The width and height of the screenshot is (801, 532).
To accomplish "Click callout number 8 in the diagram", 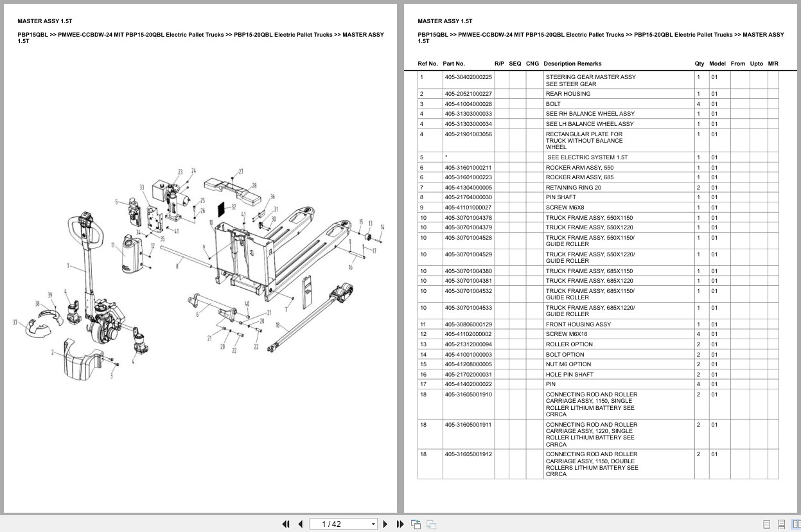I will (x=177, y=265).
